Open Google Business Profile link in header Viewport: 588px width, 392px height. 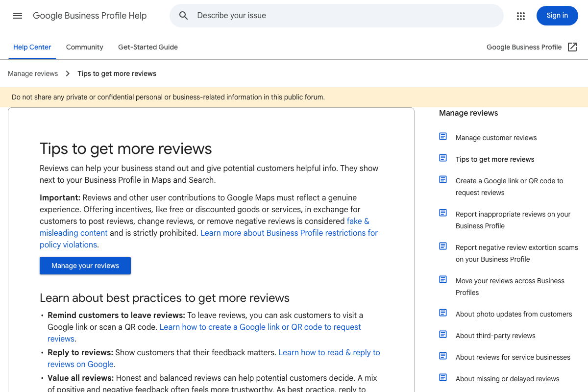coord(524,47)
